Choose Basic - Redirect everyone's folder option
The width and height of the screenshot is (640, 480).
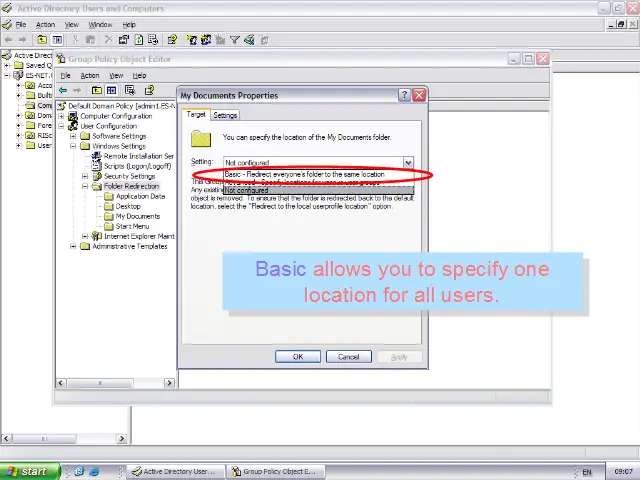pyautogui.click(x=318, y=174)
